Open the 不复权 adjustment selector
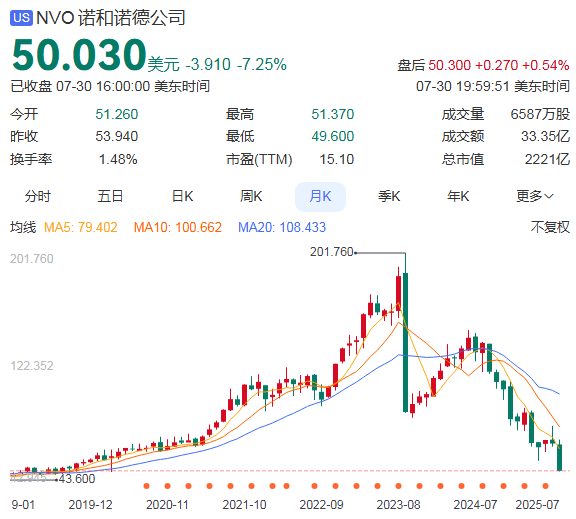 (x=550, y=227)
